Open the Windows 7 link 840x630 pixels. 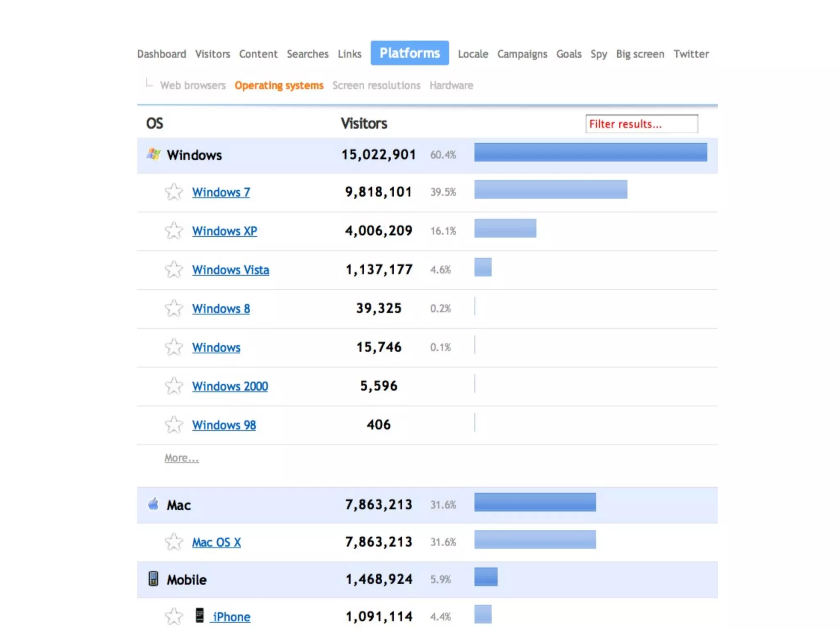pyautogui.click(x=221, y=192)
